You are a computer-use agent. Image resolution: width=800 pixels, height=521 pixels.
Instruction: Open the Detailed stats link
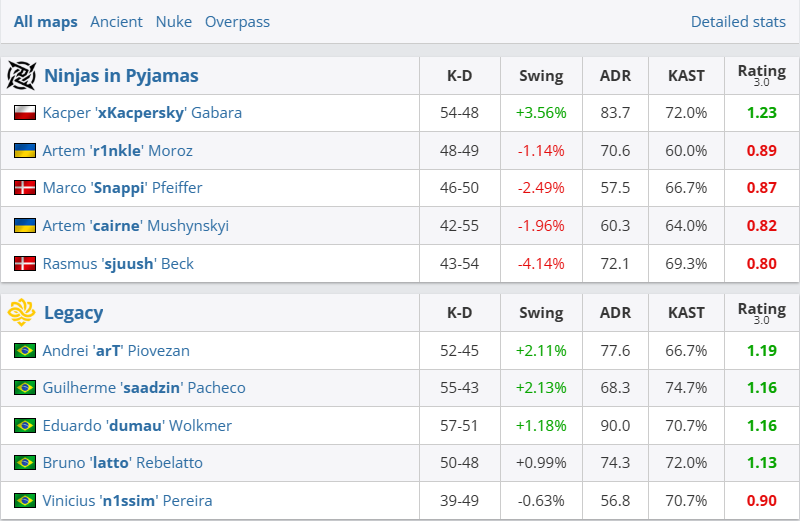(x=738, y=21)
